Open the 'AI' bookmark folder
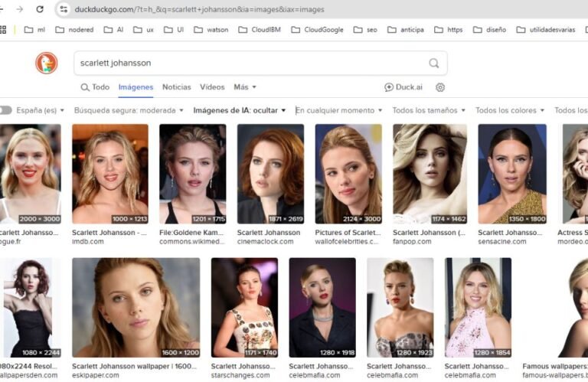Image resolution: width=588 pixels, height=382 pixels. pos(113,30)
